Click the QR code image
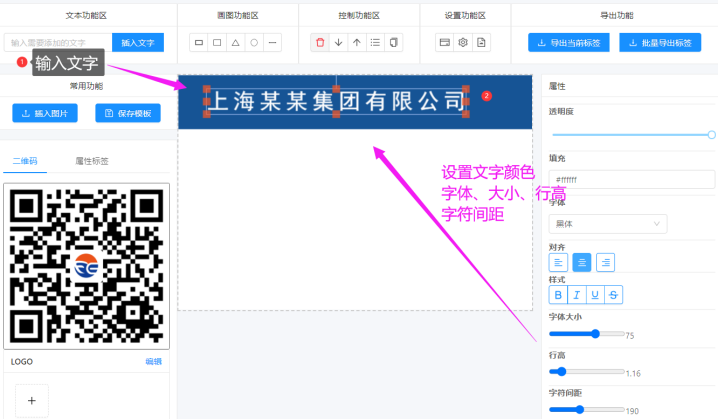Screen dimensions: 718x419 (87, 266)
